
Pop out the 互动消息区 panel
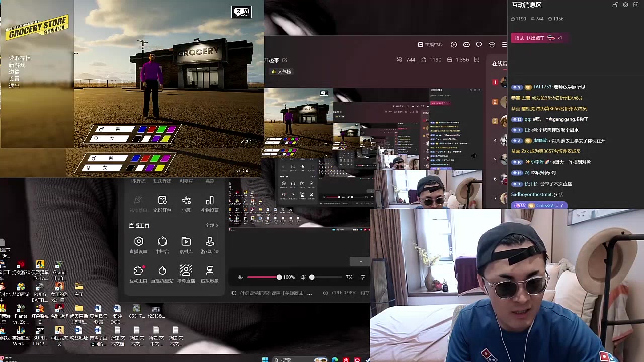pyautogui.click(x=636, y=5)
